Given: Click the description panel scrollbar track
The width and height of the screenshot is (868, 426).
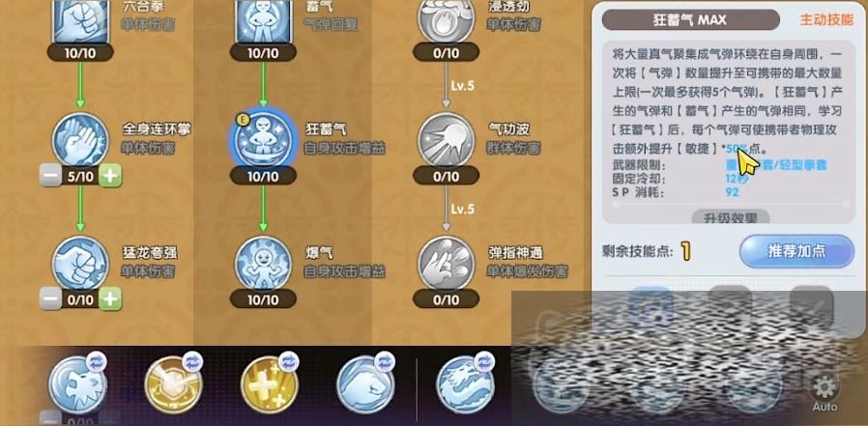Looking at the screenshot, I should point(731,204).
